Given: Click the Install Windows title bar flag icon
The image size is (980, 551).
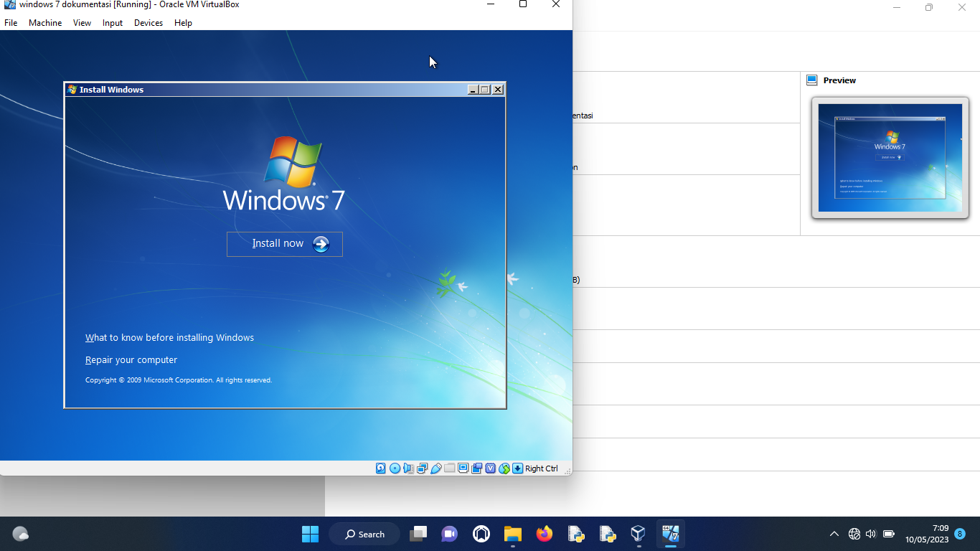Looking at the screenshot, I should tap(72, 90).
